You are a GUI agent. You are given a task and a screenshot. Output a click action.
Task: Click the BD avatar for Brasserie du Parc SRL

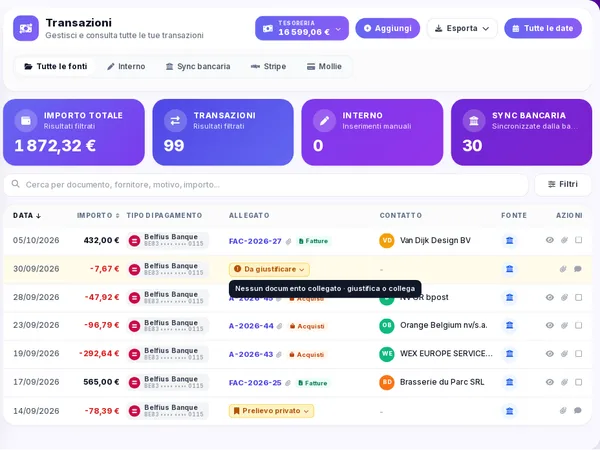tap(386, 382)
